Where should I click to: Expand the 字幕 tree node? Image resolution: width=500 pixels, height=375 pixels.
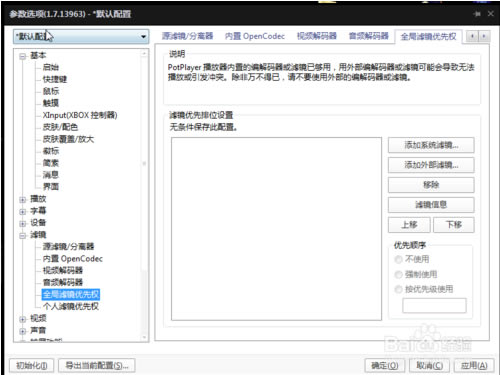click(x=22, y=211)
